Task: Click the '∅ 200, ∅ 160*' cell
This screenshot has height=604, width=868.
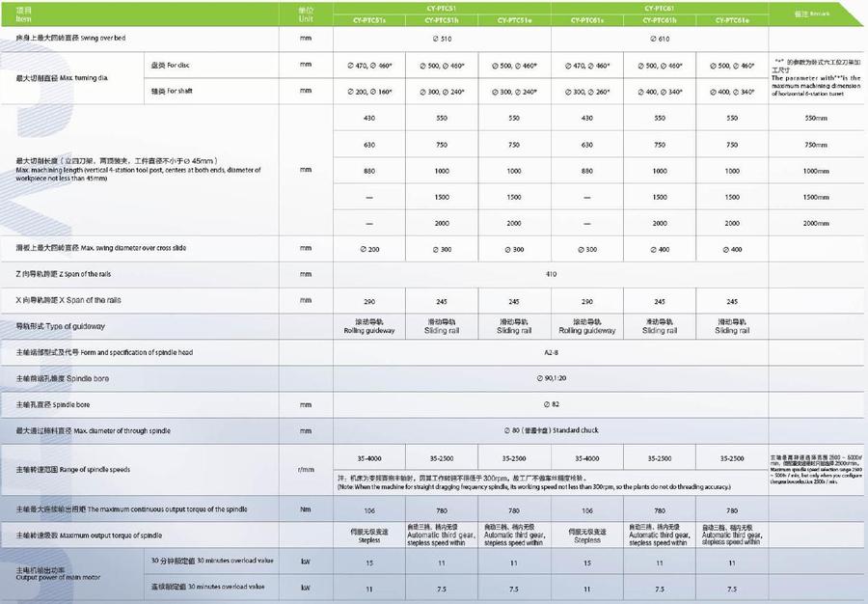Action: pyautogui.click(x=369, y=92)
